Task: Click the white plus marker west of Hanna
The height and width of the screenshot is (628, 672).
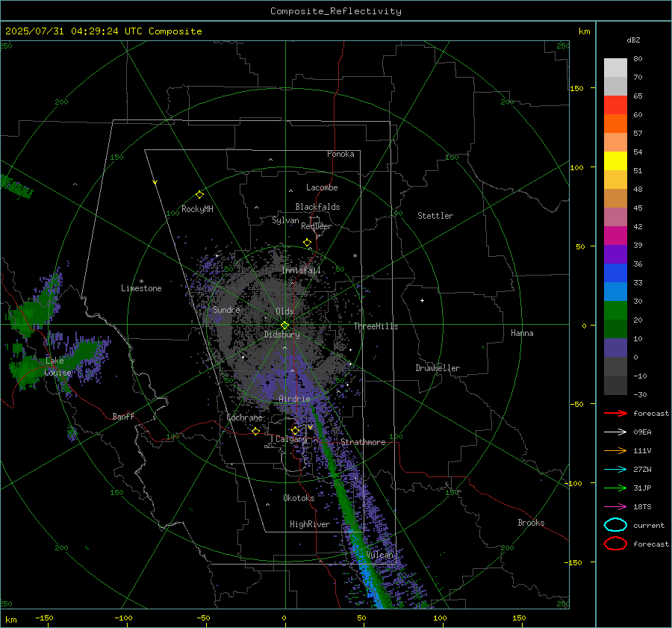Action: click(x=422, y=300)
